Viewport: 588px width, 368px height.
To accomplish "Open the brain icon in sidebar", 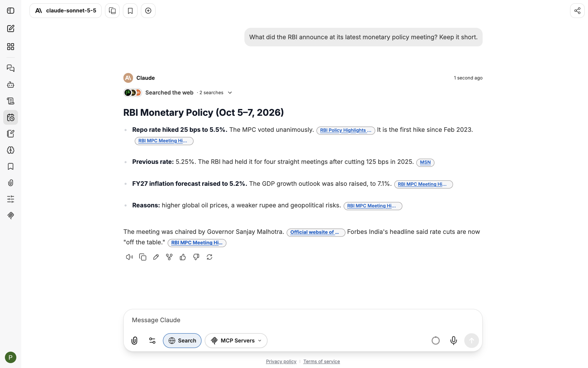I will (10, 150).
